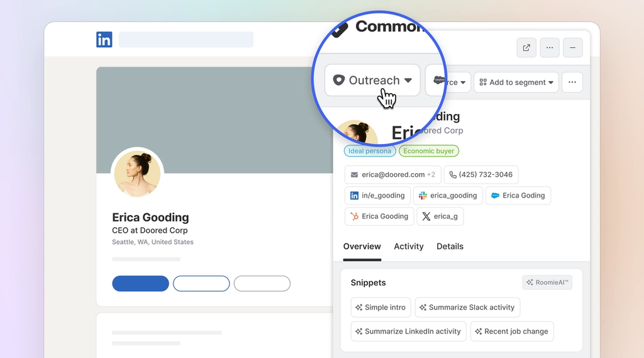Click the Snippets section heading
Image resolution: width=644 pixels, height=358 pixels.
click(369, 282)
